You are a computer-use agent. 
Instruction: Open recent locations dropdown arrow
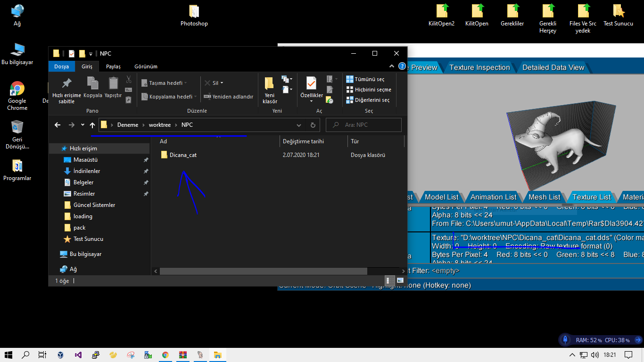click(x=83, y=125)
